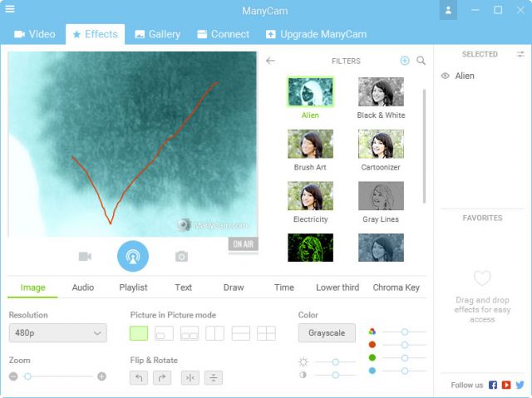Screen dimensions: 532x398
Task: Open the Text tab
Action: tap(183, 287)
